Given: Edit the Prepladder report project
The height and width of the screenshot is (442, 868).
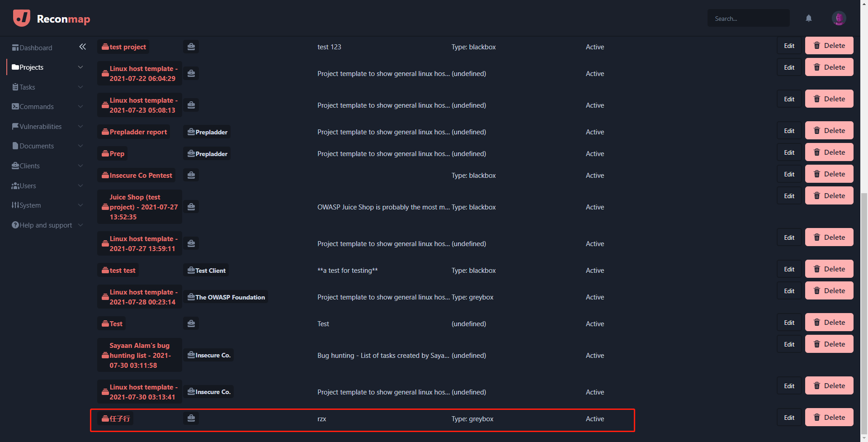Looking at the screenshot, I should point(789,131).
